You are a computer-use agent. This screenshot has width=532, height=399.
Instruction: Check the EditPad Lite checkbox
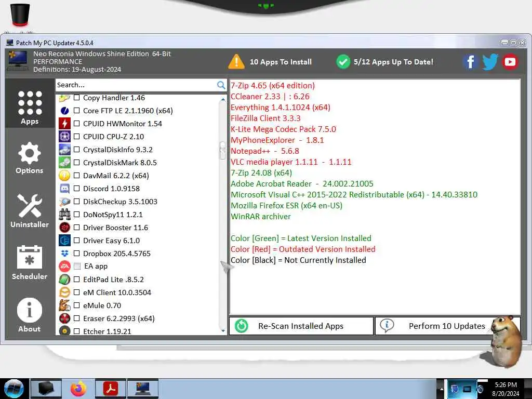click(x=77, y=279)
